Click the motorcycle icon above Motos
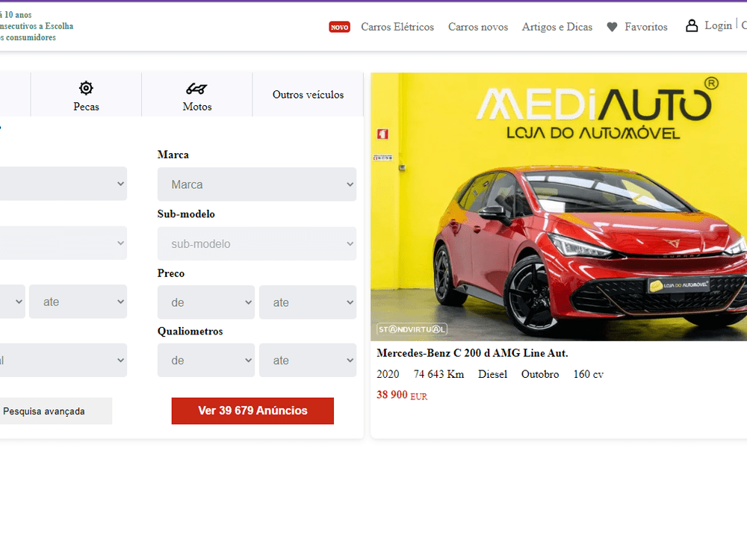Screen dimensions: 747x560 (196, 89)
